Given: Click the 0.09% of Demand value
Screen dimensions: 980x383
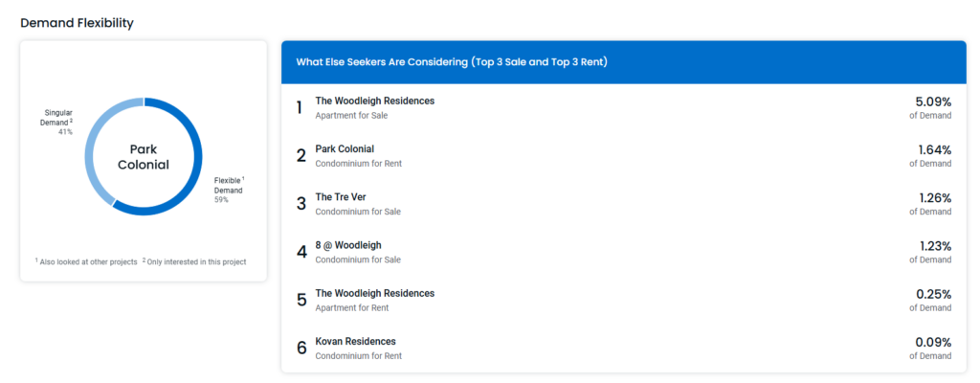Looking at the screenshot, I should (930, 349).
